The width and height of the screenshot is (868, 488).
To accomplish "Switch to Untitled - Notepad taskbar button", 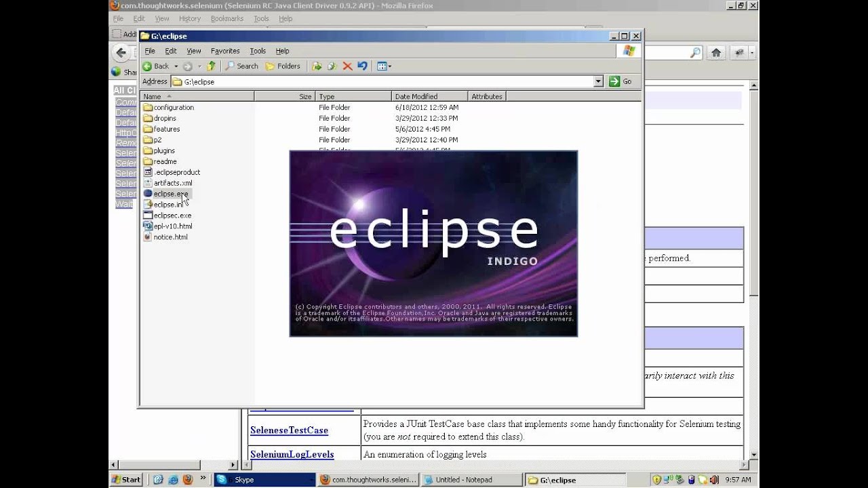I will point(471,480).
